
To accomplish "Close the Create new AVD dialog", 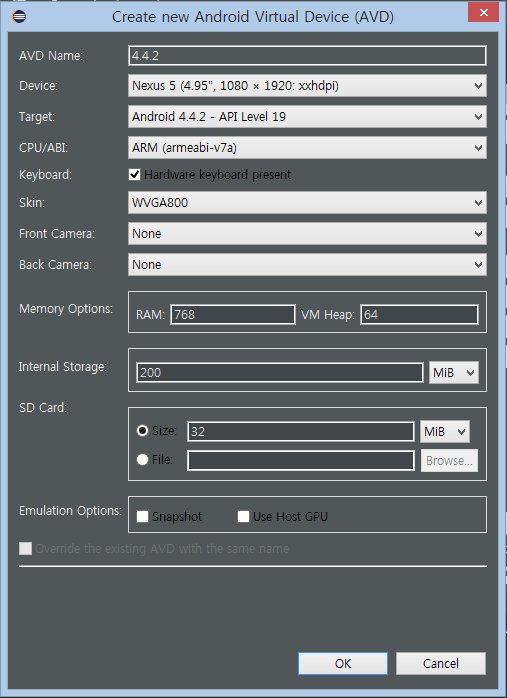I will pos(484,13).
